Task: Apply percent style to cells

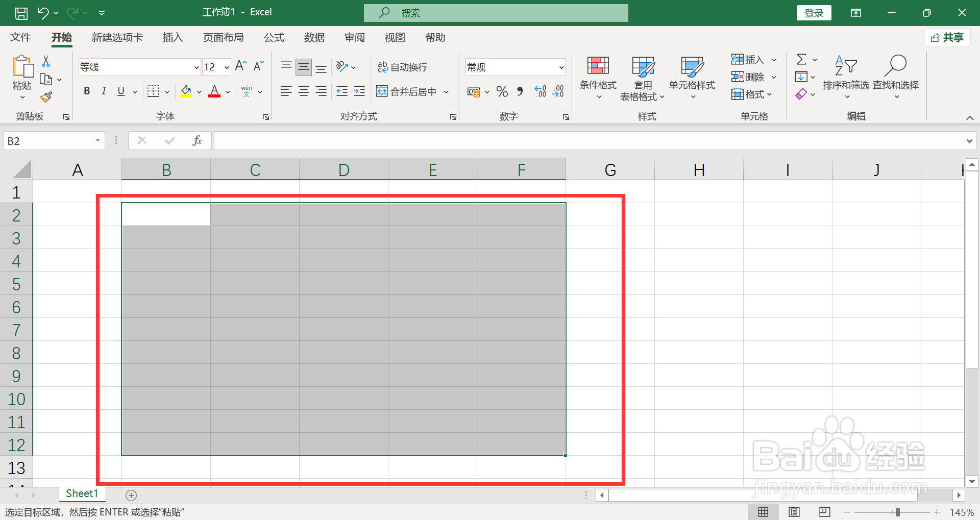Action: [x=502, y=92]
